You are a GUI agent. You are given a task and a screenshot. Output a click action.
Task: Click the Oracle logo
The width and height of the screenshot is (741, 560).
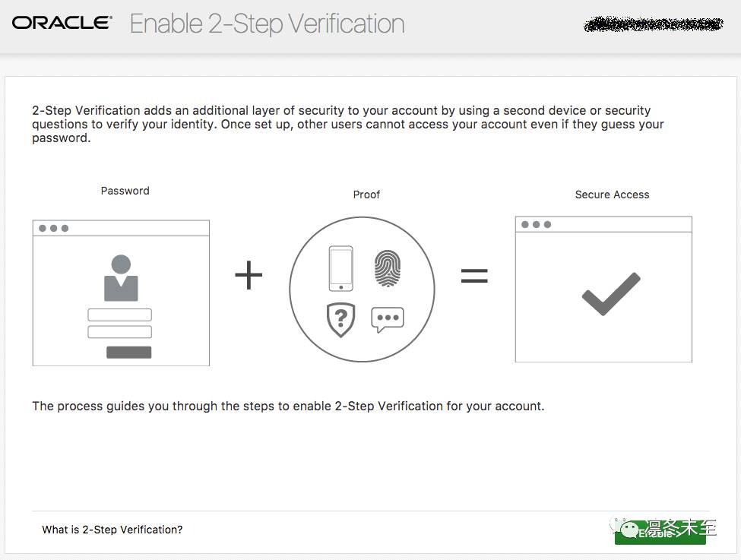pyautogui.click(x=62, y=23)
